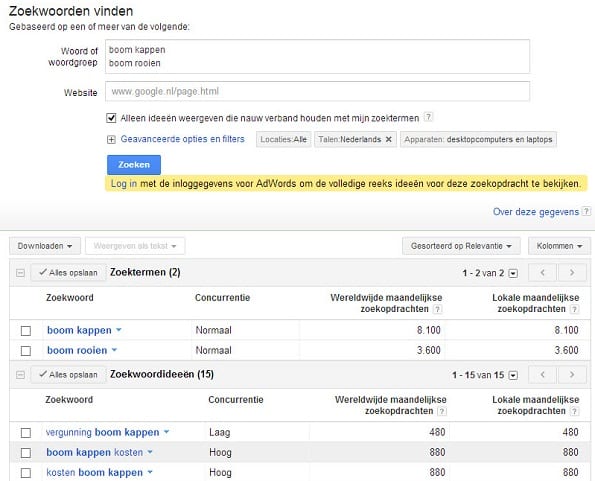The height and width of the screenshot is (481, 595).
Task: Open boom rooien keyword dropdown arrow
Action: (x=114, y=350)
